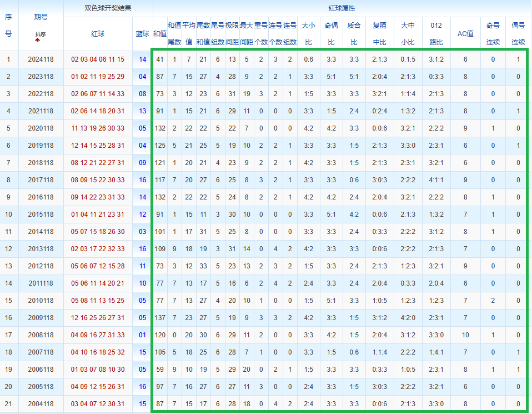This screenshot has height=414, width=532.
Task: Select issue number 2014118
Action: tap(41, 232)
